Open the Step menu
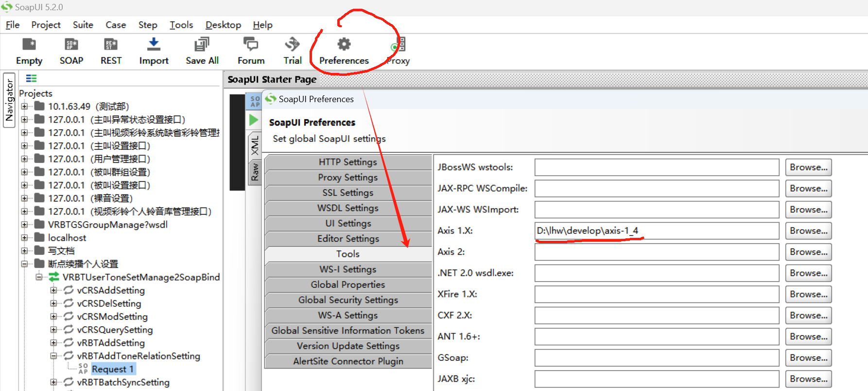This screenshot has width=868, height=391. click(148, 25)
